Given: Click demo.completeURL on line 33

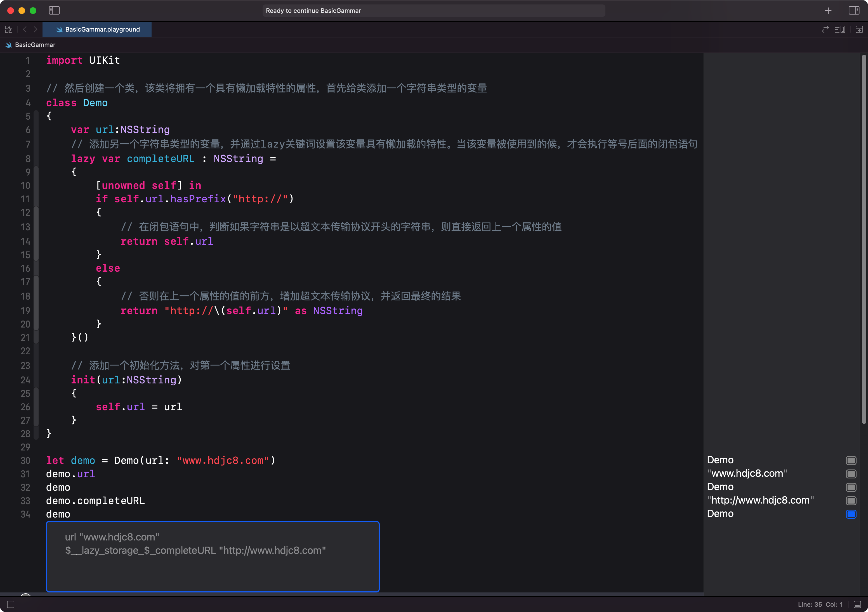Looking at the screenshot, I should 95,501.
